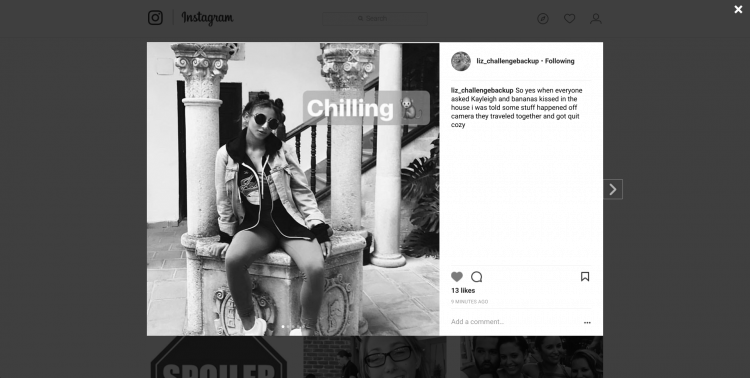Like the post with the heart icon

tap(457, 277)
